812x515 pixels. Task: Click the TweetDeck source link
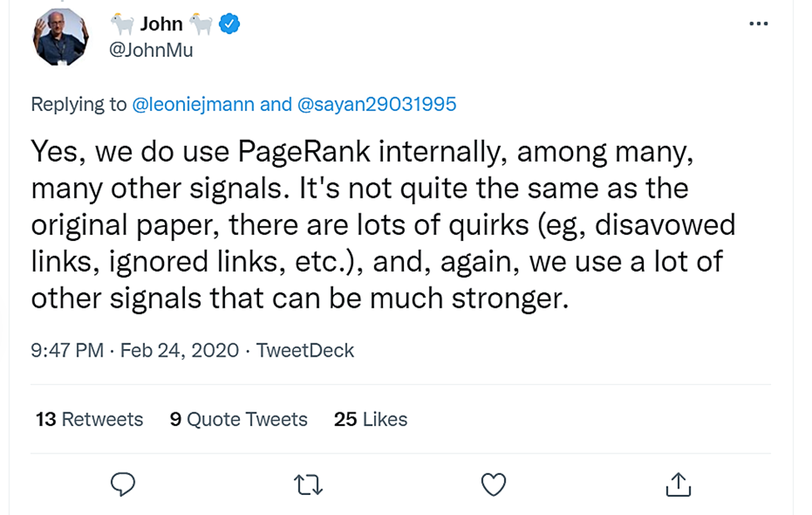point(305,350)
